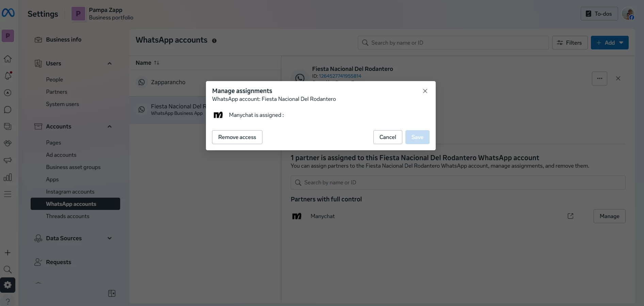Click the speech bubble inbox icon

point(7,110)
